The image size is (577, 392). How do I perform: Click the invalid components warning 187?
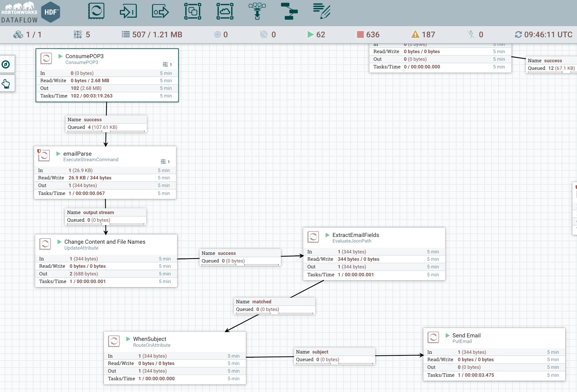pyautogui.click(x=423, y=35)
